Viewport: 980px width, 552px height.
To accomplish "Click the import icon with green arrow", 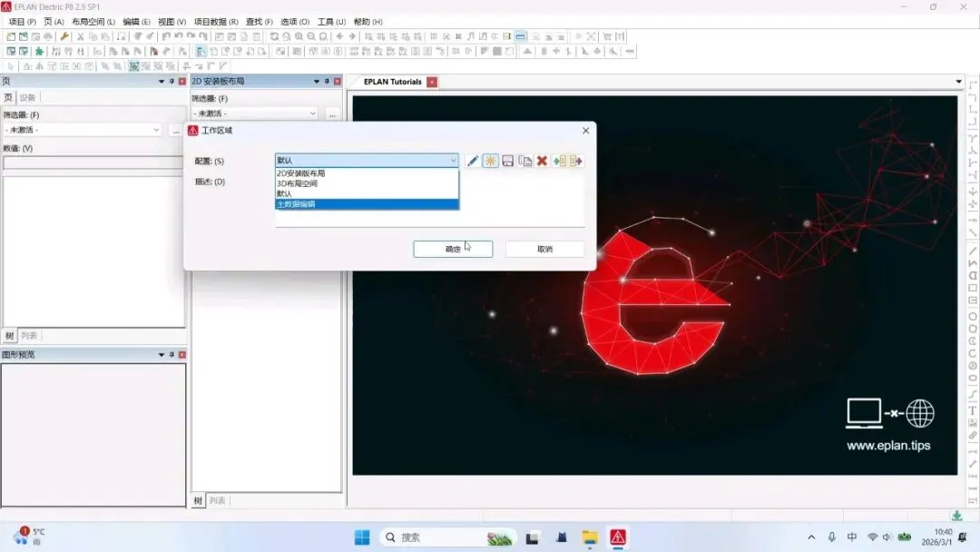I will 559,162.
